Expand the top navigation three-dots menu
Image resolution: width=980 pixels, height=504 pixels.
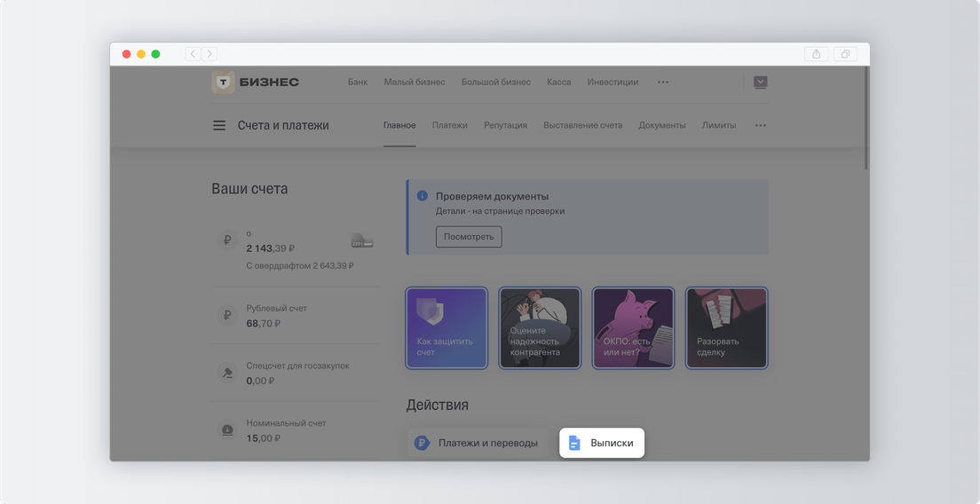[x=663, y=83]
